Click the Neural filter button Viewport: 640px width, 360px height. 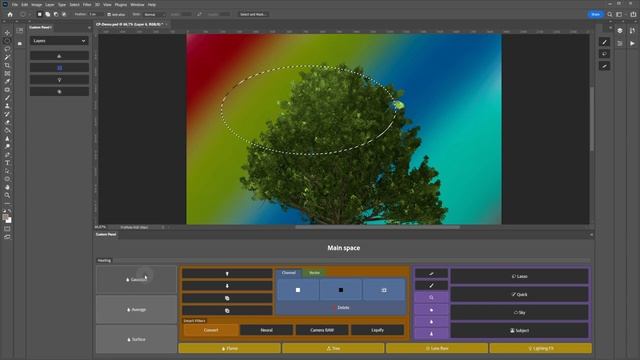[266, 330]
